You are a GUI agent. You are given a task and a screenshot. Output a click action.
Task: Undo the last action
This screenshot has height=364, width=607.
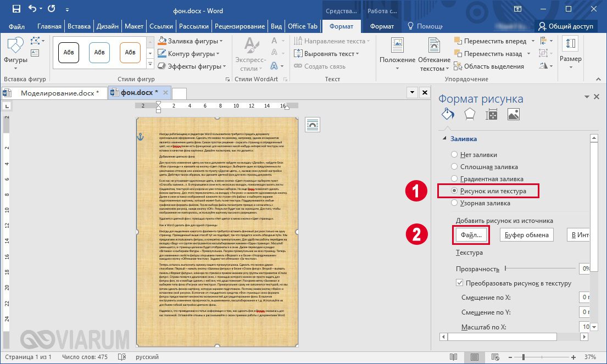(x=32, y=9)
